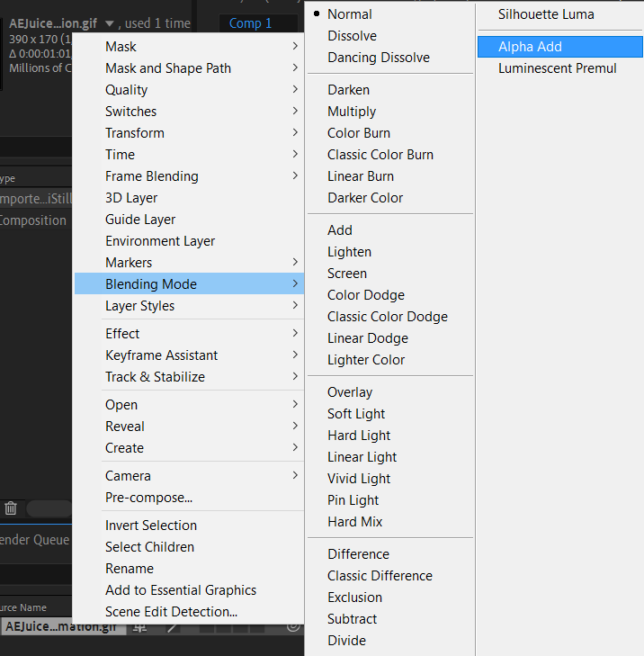Click the pick whip spiral icon
This screenshot has height=656, width=644.
293,627
